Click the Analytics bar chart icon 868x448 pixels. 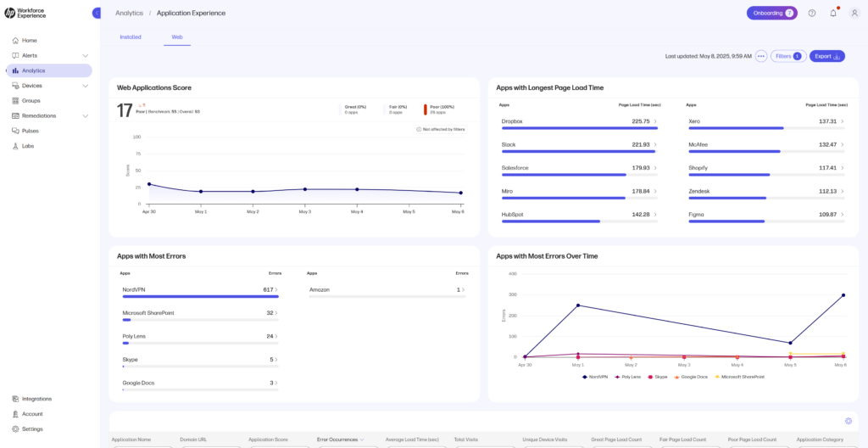(x=15, y=70)
